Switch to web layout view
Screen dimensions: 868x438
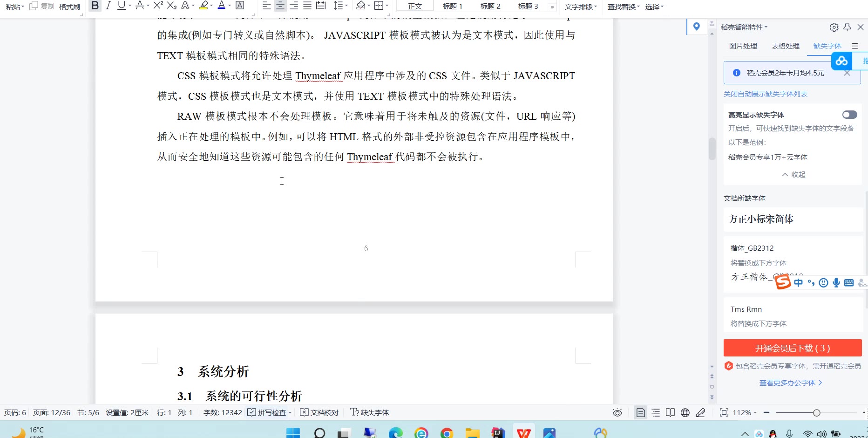point(685,412)
